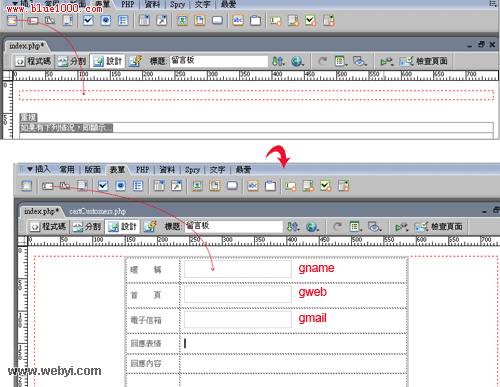Click Textarea icon in upper insert bar

tap(68, 21)
